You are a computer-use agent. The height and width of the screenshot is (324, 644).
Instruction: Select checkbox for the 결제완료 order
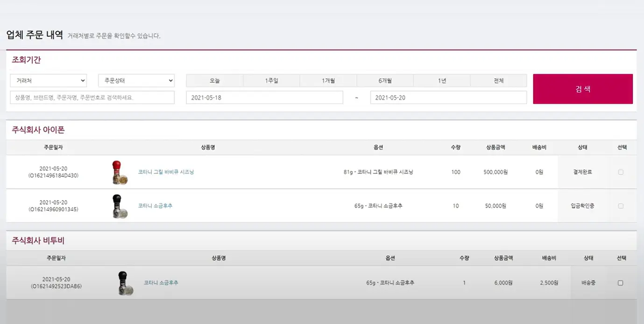coord(621,172)
